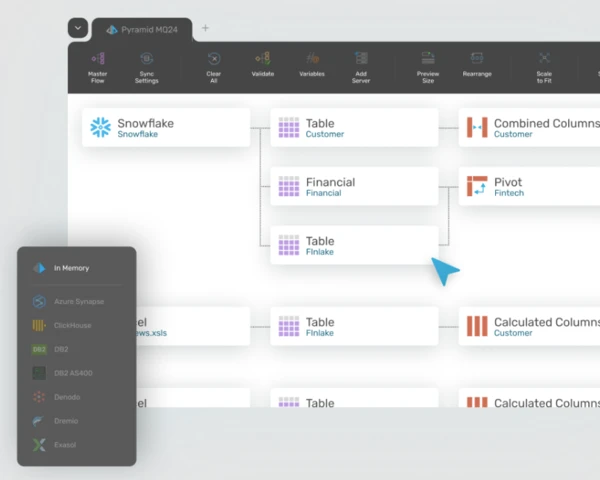
Task: Click the Pivot node icon
Action: (x=477, y=186)
